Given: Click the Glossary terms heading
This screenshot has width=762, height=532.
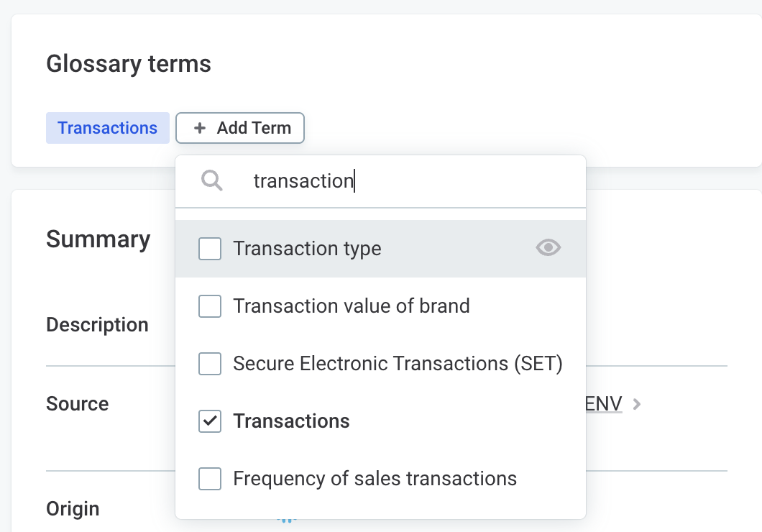Looking at the screenshot, I should point(129,63).
